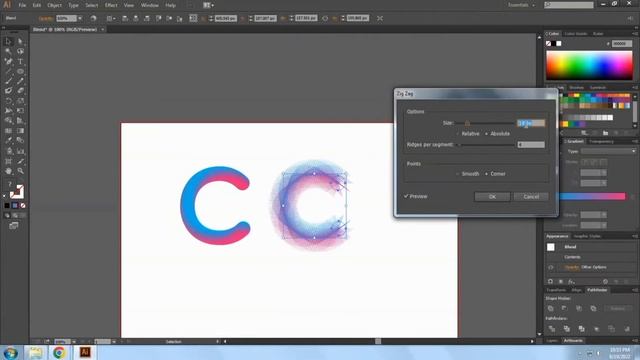Open File Explorer from the taskbar
This screenshot has width=640, height=360.
click(35, 352)
